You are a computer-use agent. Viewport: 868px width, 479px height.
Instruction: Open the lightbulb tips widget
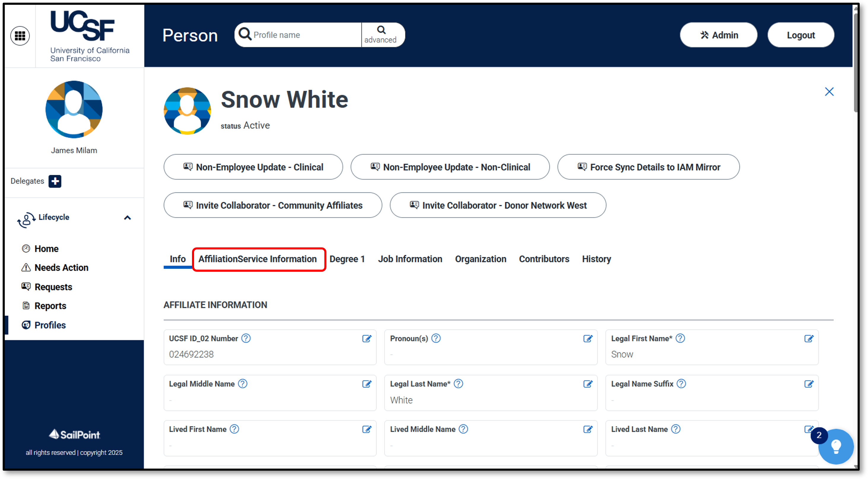[x=836, y=447]
